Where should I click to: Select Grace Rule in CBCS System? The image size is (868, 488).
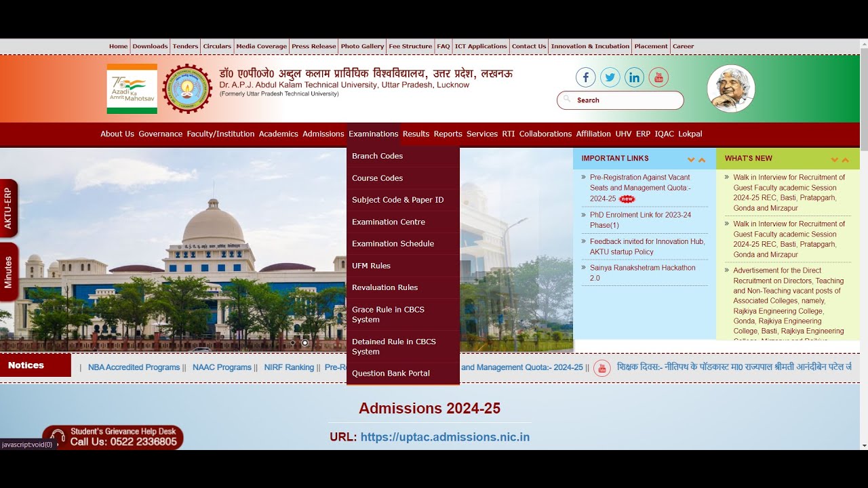(x=403, y=314)
